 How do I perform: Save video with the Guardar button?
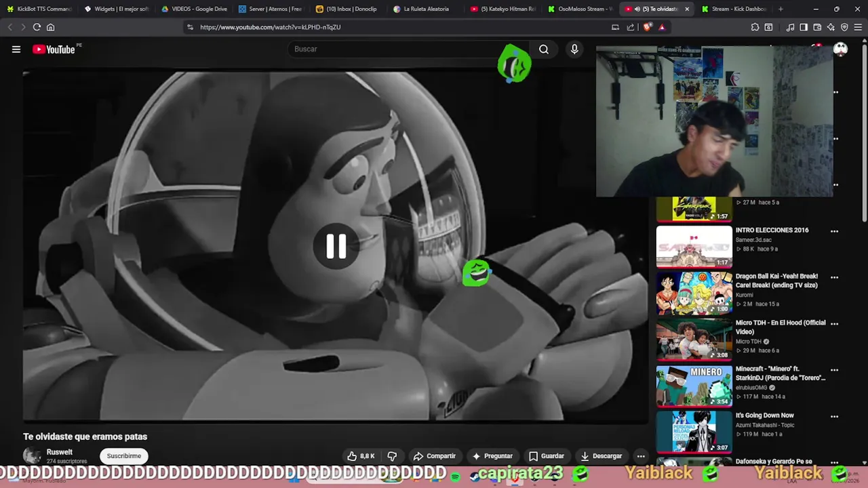(547, 456)
